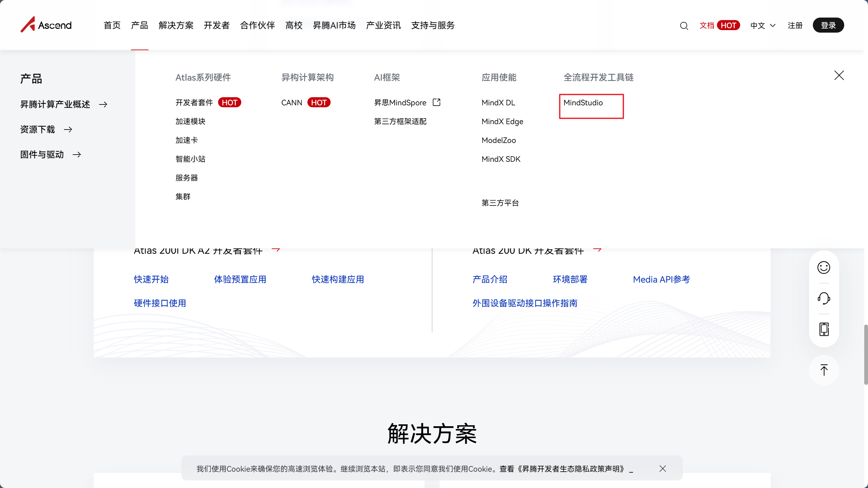Open 解决方案 navigation menu
Viewport: 868px width, 488px height.
(176, 25)
